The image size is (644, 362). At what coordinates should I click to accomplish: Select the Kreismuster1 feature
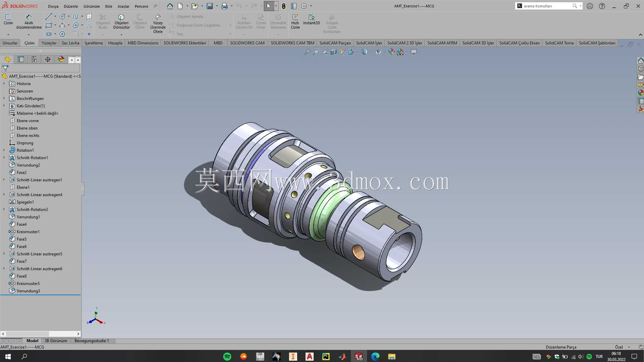pos(28,231)
